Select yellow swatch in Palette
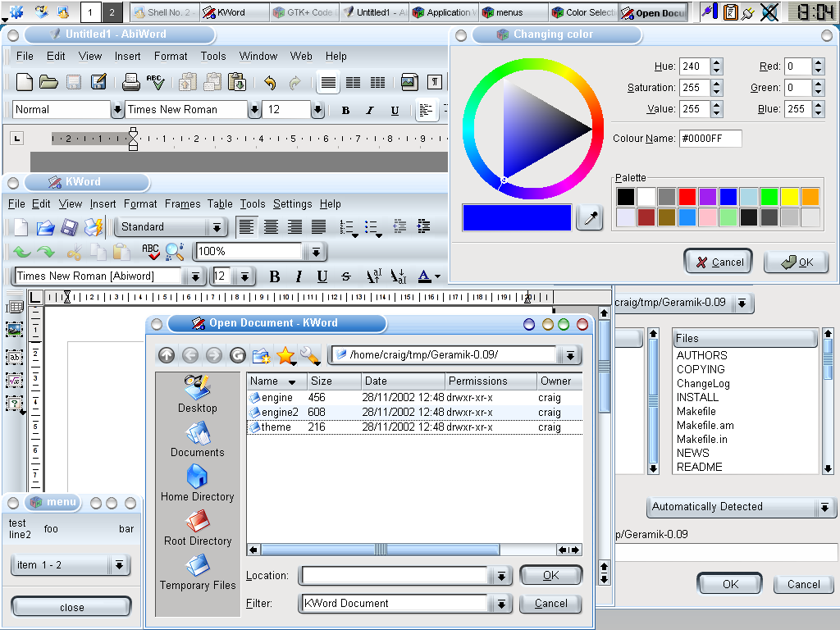This screenshot has width=840, height=630. coord(790,197)
